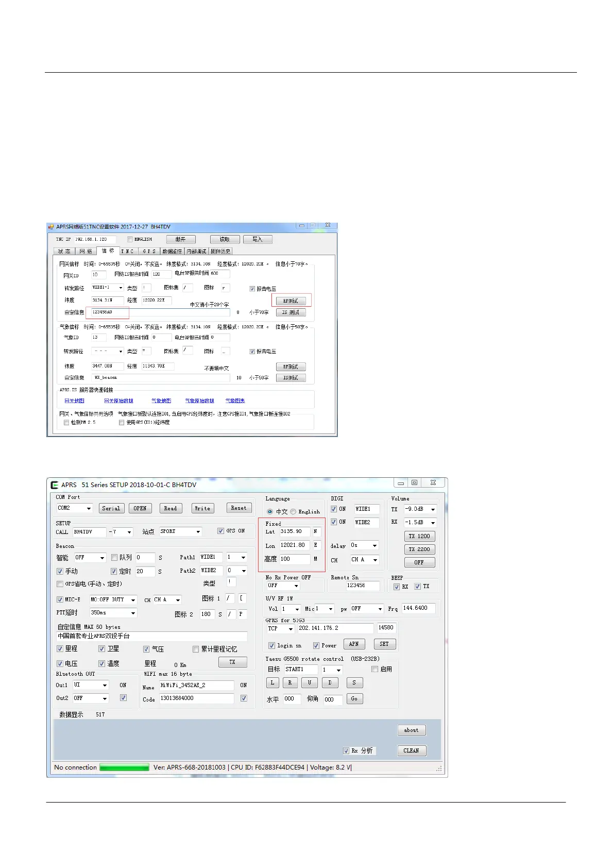Viewport: 613px width, 868px height.
Task: Switch to the 状态 tab
Action: click(64, 251)
